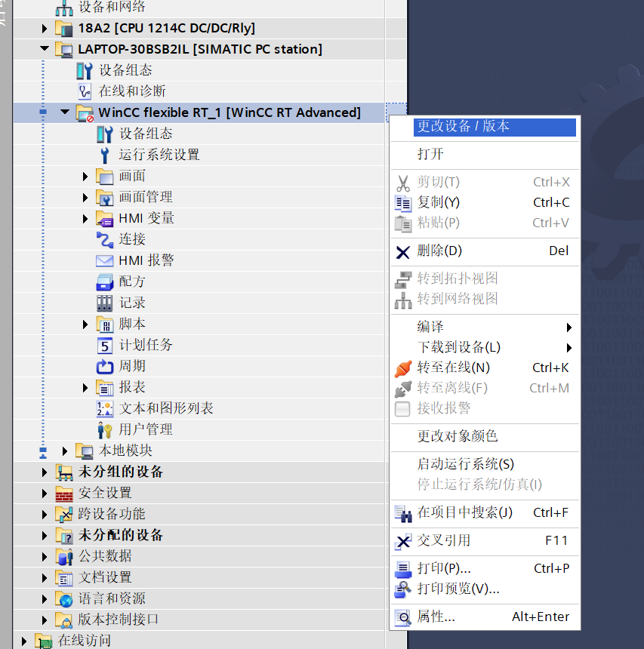
Task: Expand the 脚本 folder arrow
Action: [x=85, y=324]
